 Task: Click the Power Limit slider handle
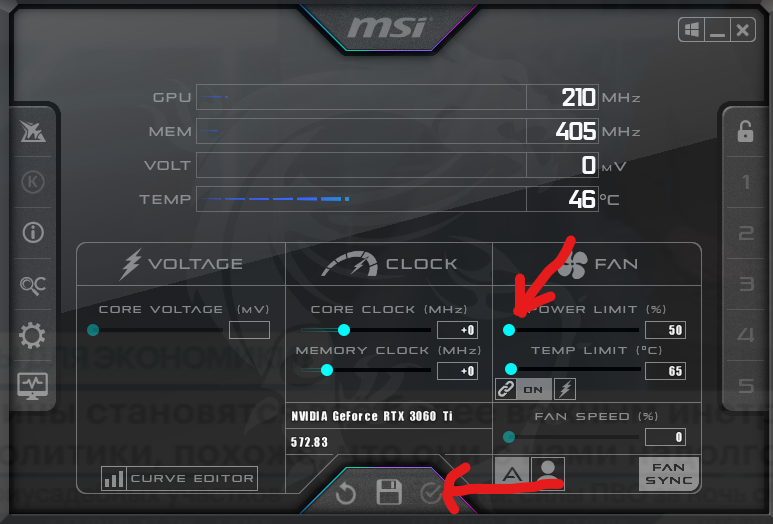click(509, 330)
